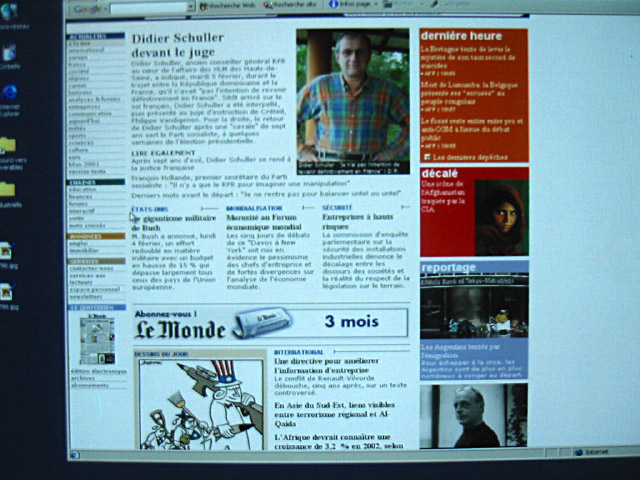Click the Recherche site toolbar icon
The height and width of the screenshot is (480, 640).
pyautogui.click(x=268, y=5)
